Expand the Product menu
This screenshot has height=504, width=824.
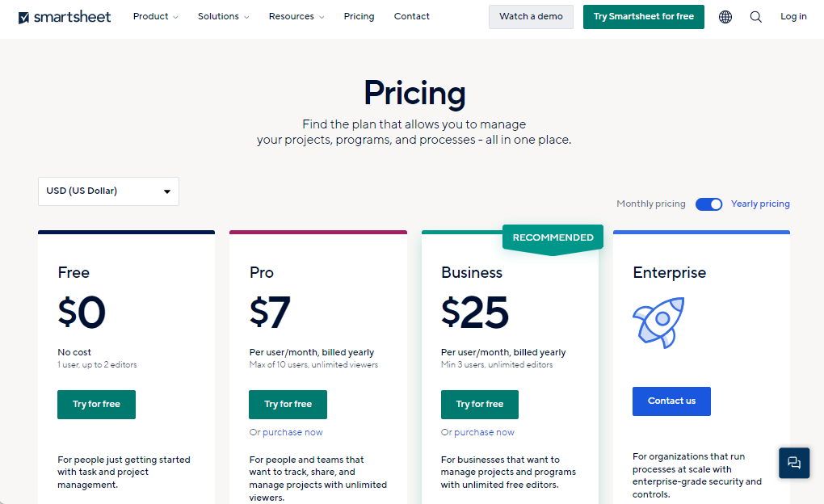[155, 17]
